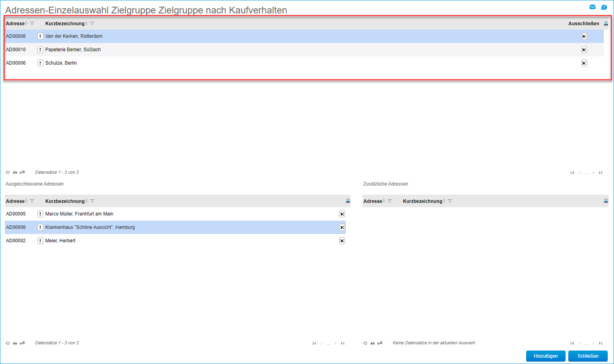This screenshot has width=614, height=364.
Task: Toggle Ausschließen box for Papeterie Berber
Action: point(584,50)
